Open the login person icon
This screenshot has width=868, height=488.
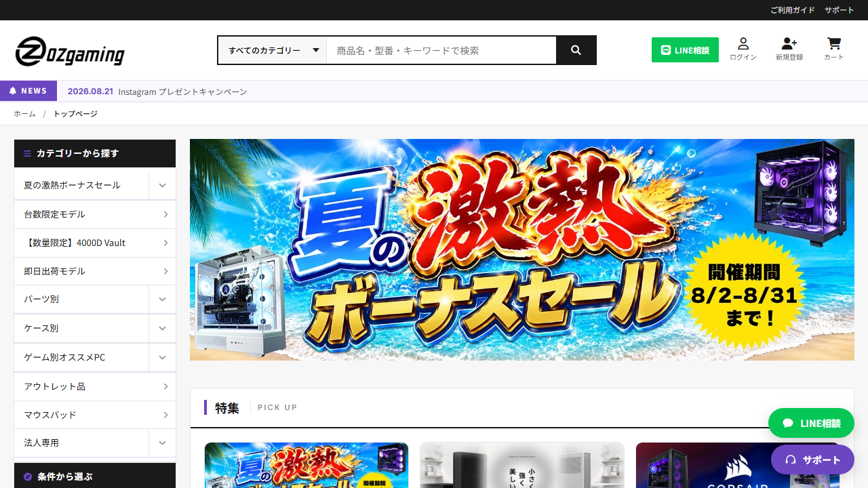pyautogui.click(x=743, y=49)
